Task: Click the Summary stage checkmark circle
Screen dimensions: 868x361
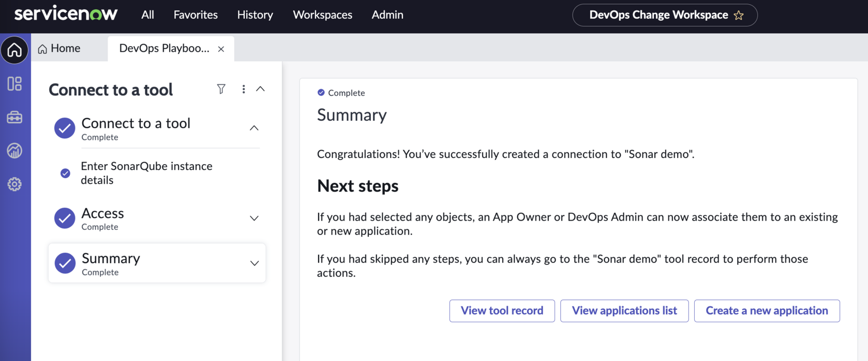Action: tap(65, 263)
